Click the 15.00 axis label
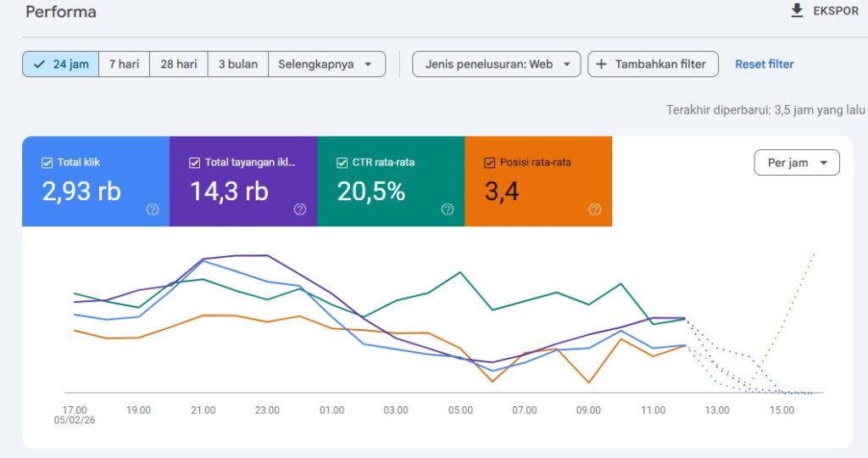This screenshot has height=458, width=868. [x=782, y=411]
